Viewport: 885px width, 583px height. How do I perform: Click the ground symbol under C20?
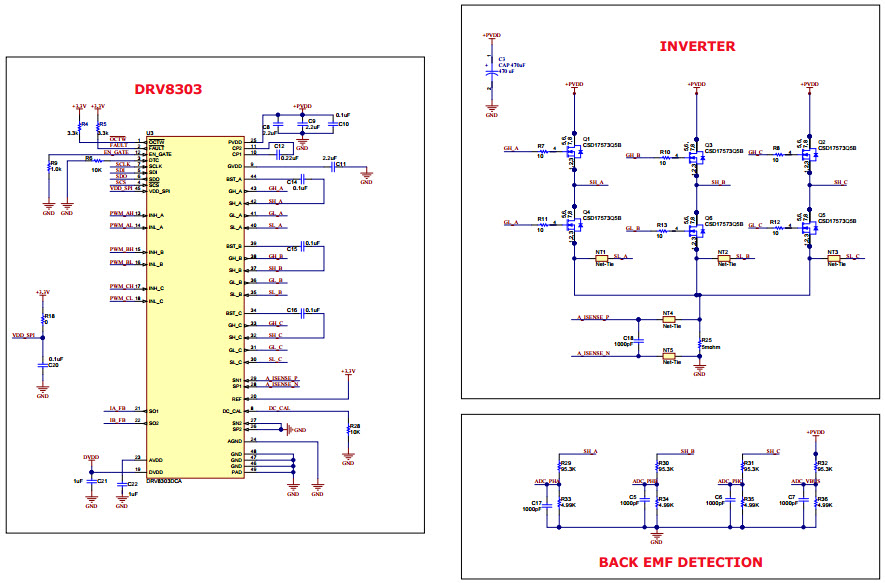pos(43,390)
